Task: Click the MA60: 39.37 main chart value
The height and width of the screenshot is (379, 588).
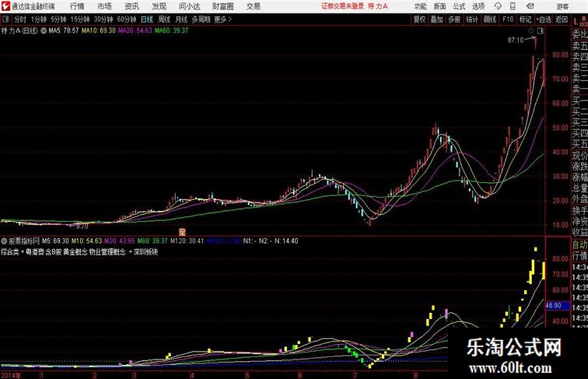Action: (171, 30)
